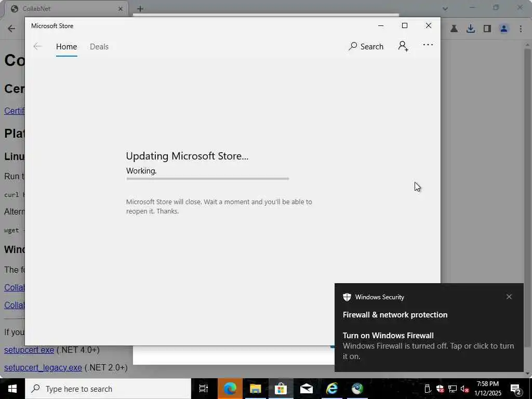Click the USB safely remove tray icon
This screenshot has height=399, width=532.
[x=428, y=389]
